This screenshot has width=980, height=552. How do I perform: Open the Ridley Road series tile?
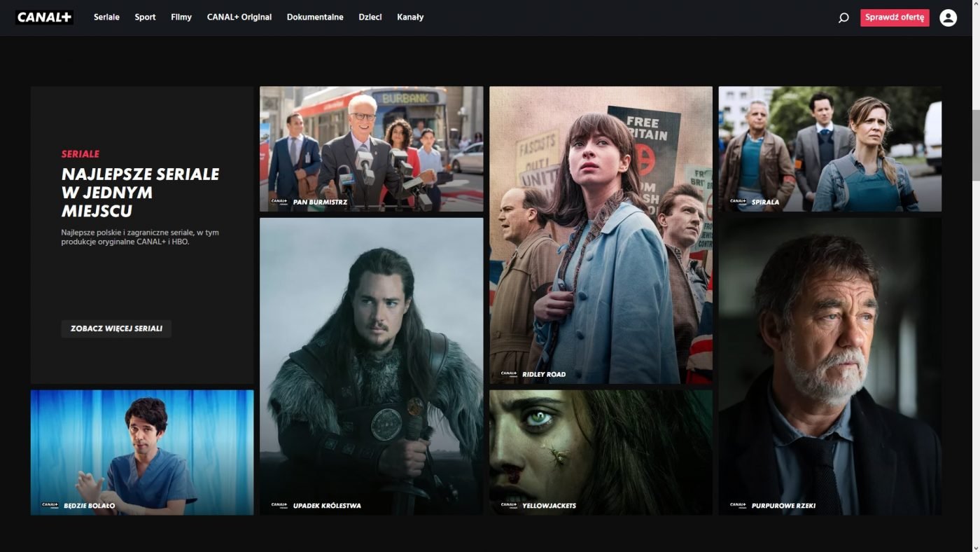[601, 235]
